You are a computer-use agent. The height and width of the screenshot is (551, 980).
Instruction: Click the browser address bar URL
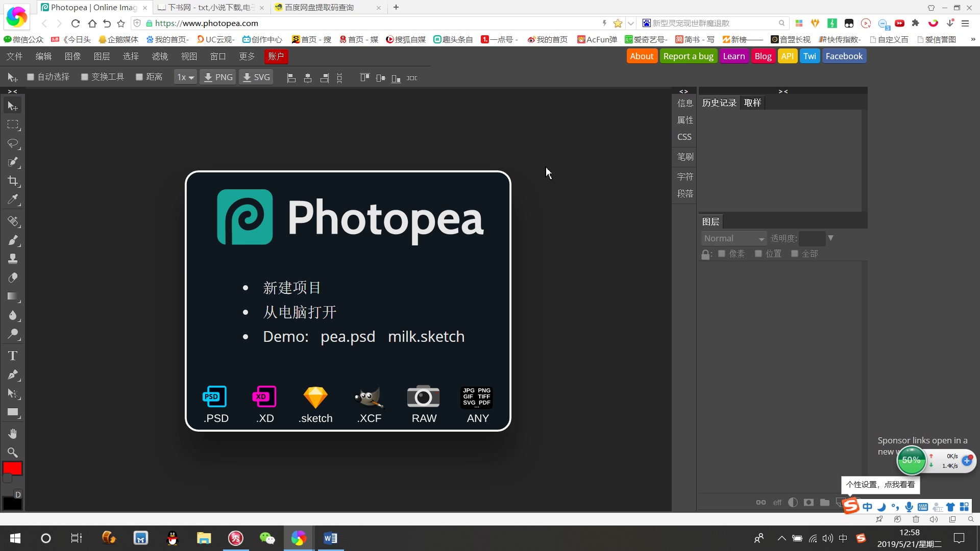click(207, 23)
